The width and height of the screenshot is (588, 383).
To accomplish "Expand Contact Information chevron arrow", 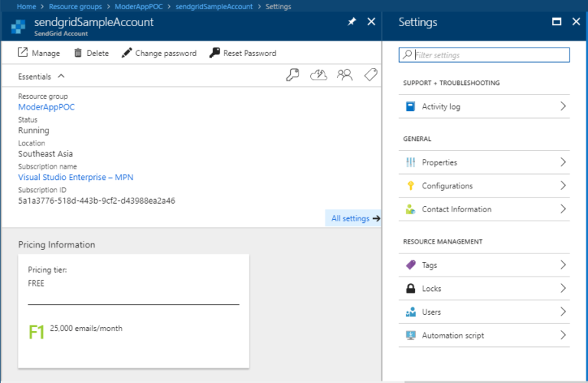I will [x=563, y=209].
